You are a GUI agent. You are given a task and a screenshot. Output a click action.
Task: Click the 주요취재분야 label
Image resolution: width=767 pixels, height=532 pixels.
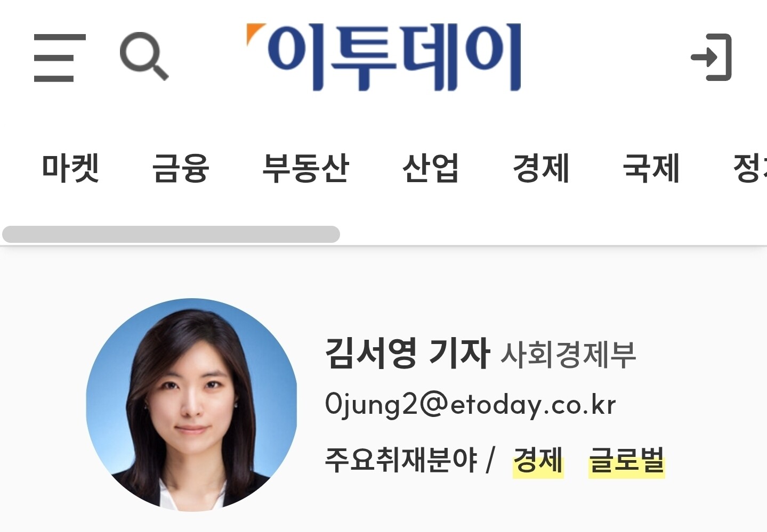[x=401, y=460]
